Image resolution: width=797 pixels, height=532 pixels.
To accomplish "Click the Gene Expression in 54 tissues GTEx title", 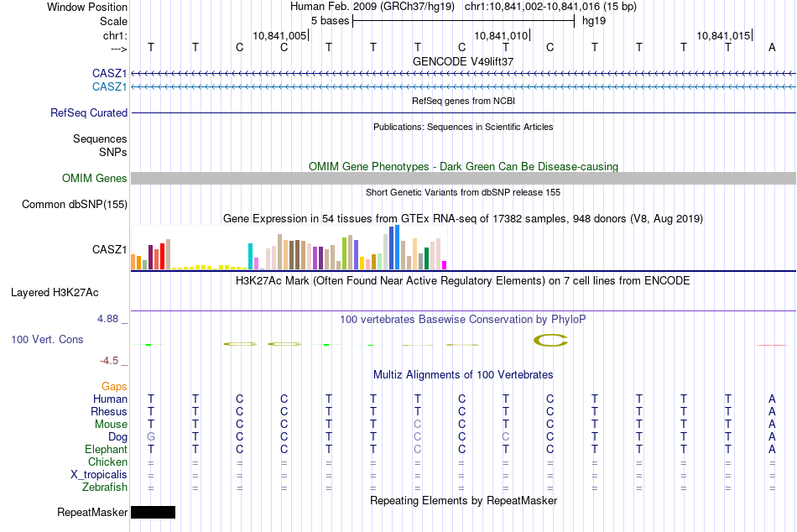I will (463, 219).
